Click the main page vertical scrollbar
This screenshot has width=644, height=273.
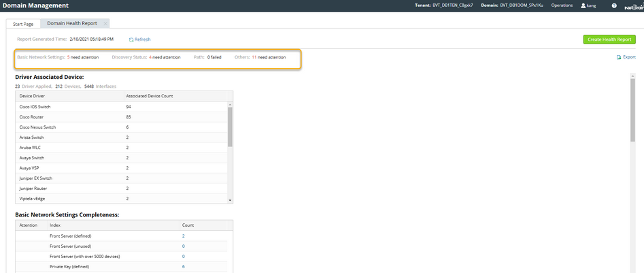click(632, 108)
